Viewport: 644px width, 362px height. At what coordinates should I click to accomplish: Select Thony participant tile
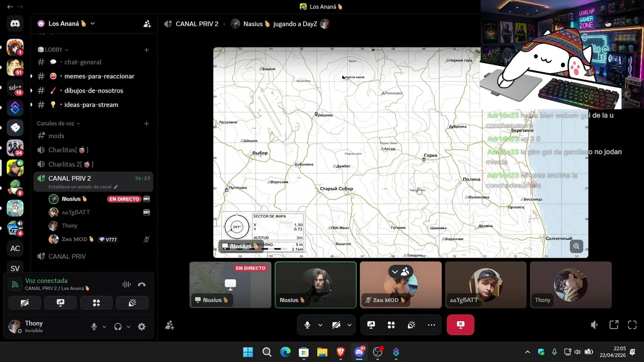tap(571, 285)
